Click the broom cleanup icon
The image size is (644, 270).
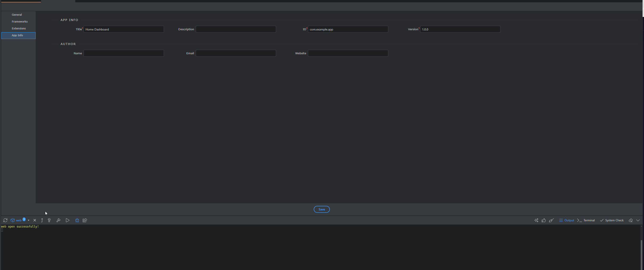(x=551, y=220)
